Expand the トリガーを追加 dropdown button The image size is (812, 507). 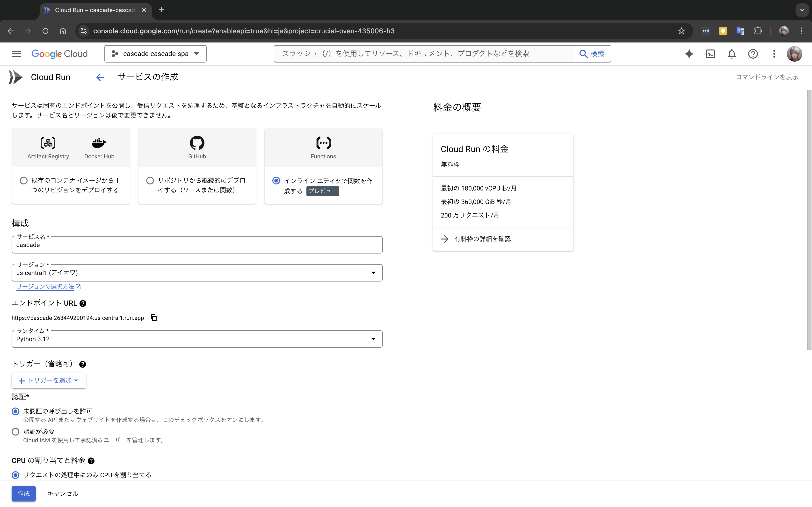point(49,380)
